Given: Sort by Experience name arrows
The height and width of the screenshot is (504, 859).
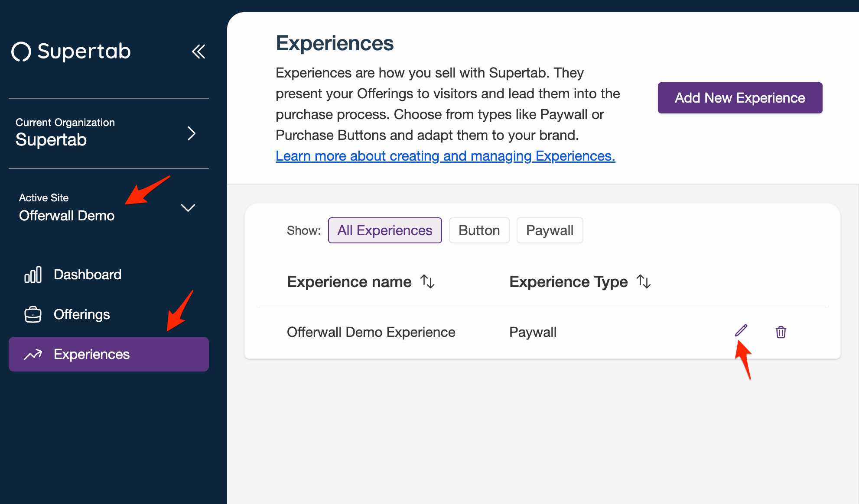Looking at the screenshot, I should tap(427, 282).
